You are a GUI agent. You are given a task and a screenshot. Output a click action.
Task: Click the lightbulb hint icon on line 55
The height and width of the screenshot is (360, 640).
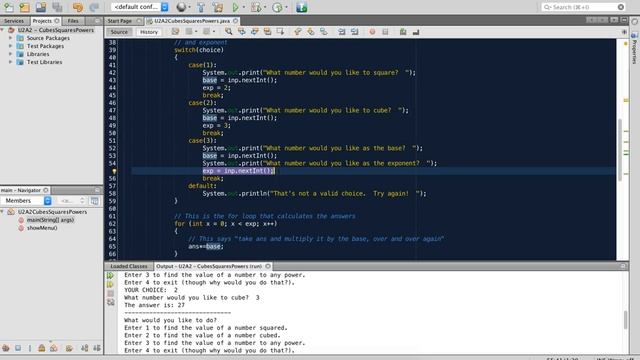[x=114, y=171]
